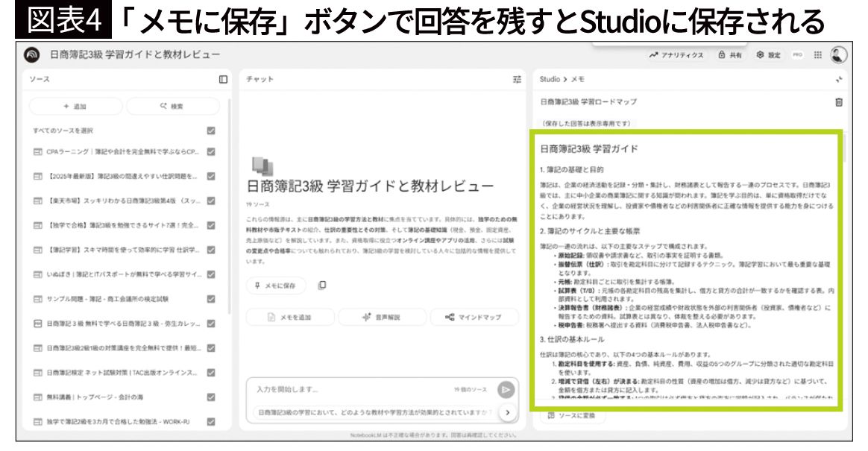Uncheck the CPAラーニング source checkbox
This screenshot has width=868, height=451.
click(x=211, y=153)
